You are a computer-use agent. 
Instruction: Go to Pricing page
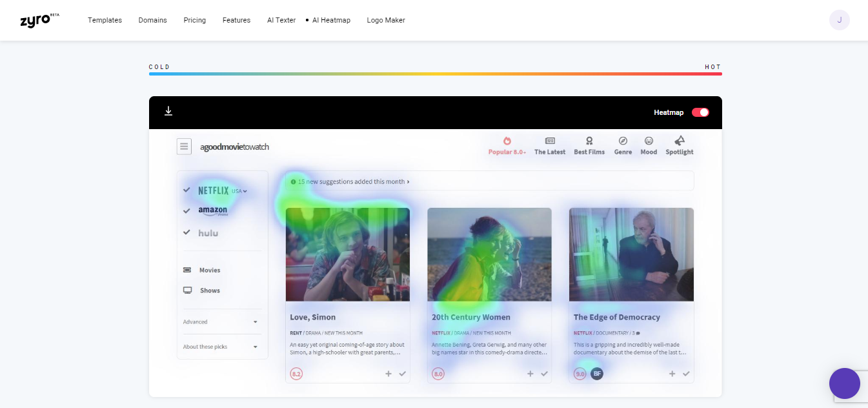coord(194,20)
